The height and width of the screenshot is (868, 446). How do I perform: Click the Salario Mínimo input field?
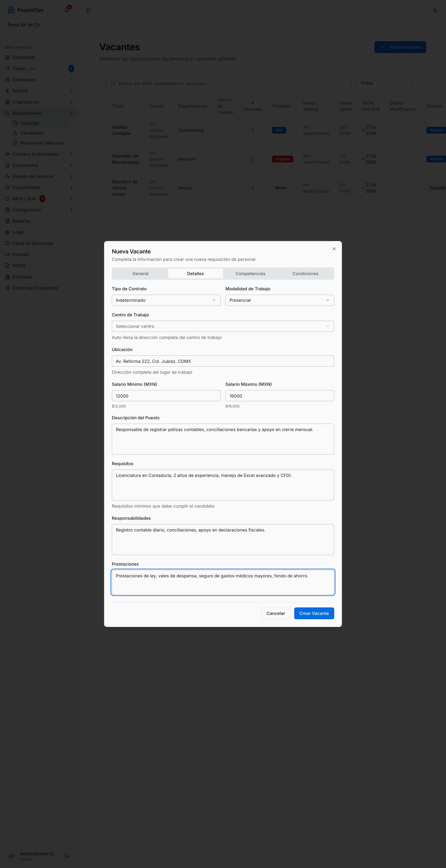point(166,396)
